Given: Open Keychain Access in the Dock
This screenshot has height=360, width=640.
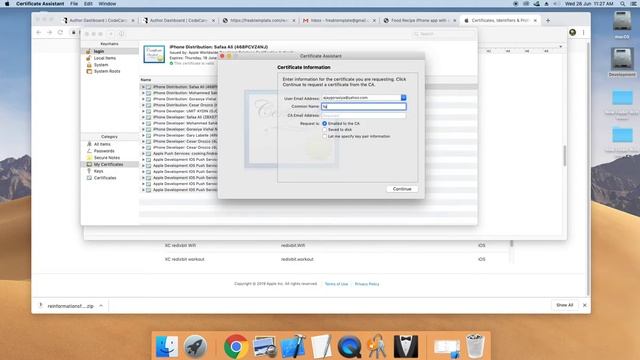Looking at the screenshot, I should click(377, 347).
